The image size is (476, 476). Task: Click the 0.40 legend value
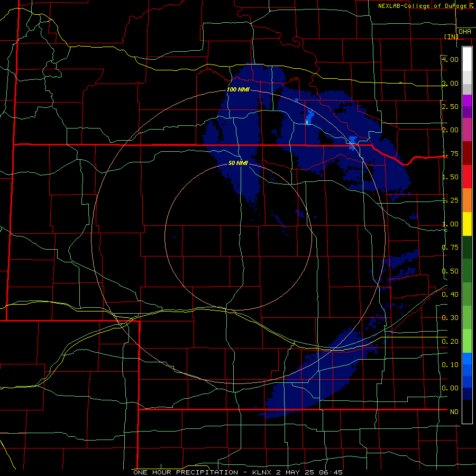point(450,295)
